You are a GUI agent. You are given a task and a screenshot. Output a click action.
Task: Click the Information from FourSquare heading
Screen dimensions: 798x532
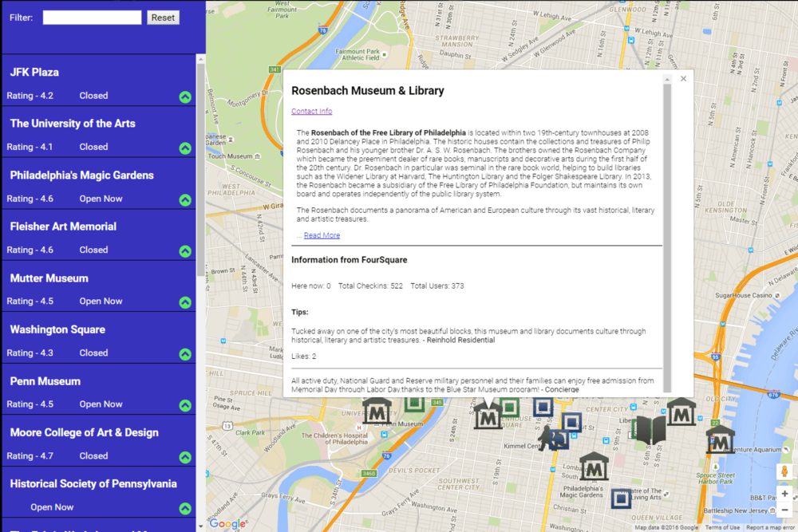point(350,260)
